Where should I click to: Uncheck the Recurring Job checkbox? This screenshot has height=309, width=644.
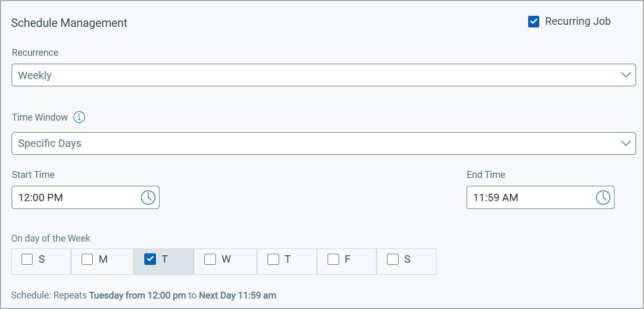pyautogui.click(x=534, y=22)
